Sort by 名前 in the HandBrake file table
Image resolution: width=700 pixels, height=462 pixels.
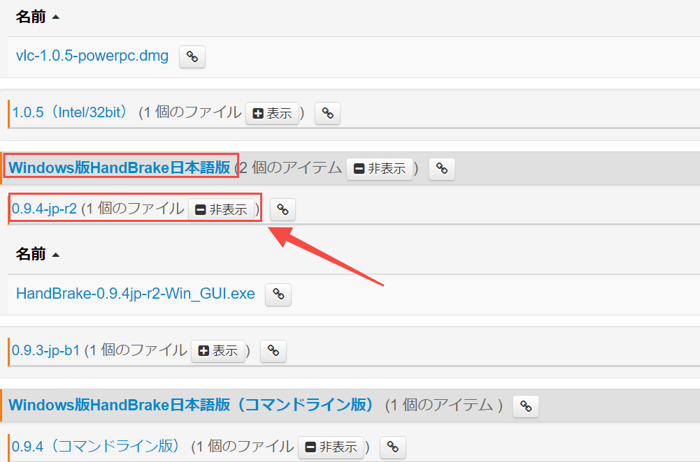(x=37, y=254)
